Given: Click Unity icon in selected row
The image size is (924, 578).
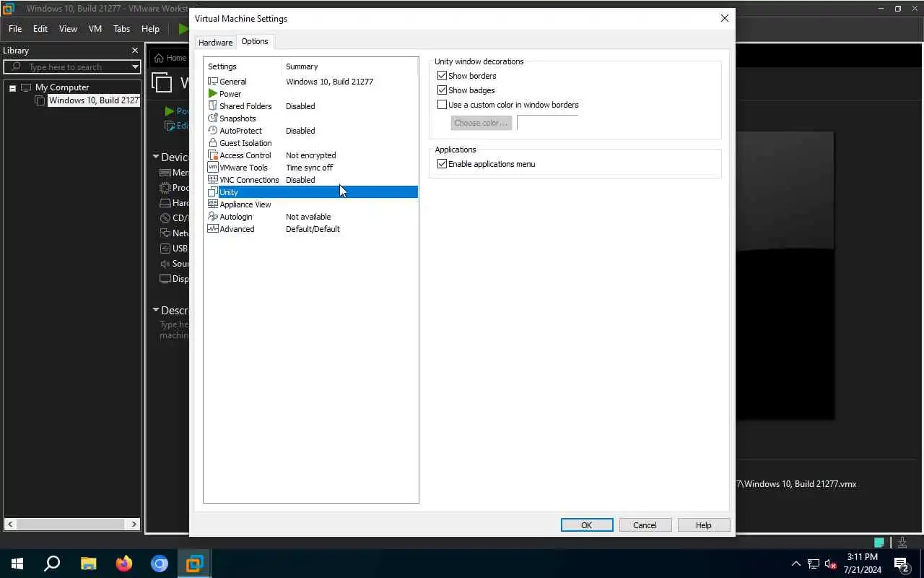Looking at the screenshot, I should click(x=213, y=192).
